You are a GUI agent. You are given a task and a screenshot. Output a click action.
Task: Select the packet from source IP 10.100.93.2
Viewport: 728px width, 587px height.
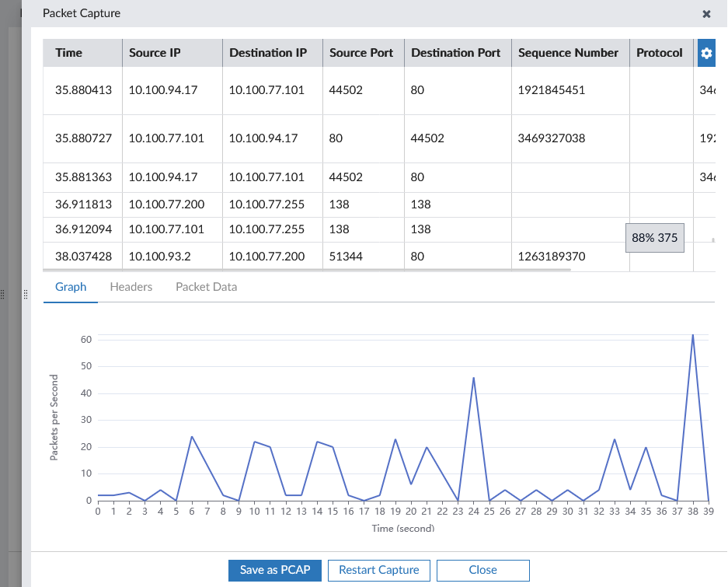point(311,256)
